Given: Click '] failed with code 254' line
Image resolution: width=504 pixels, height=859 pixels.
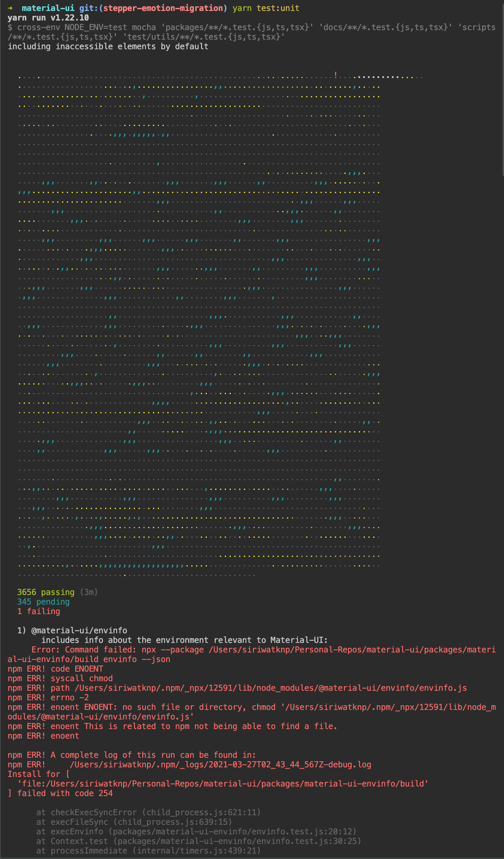Looking at the screenshot, I should click(x=60, y=793).
